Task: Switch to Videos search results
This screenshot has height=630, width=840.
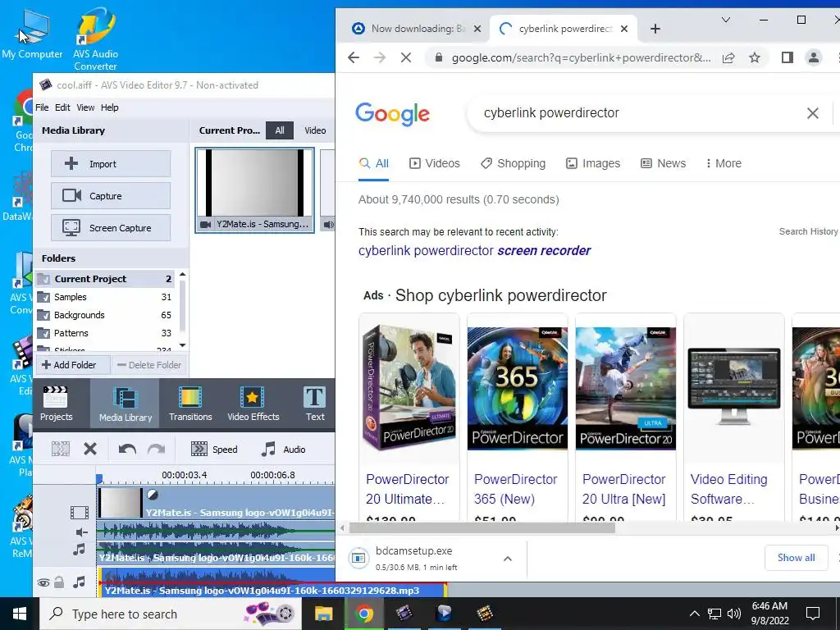Action: coord(435,163)
